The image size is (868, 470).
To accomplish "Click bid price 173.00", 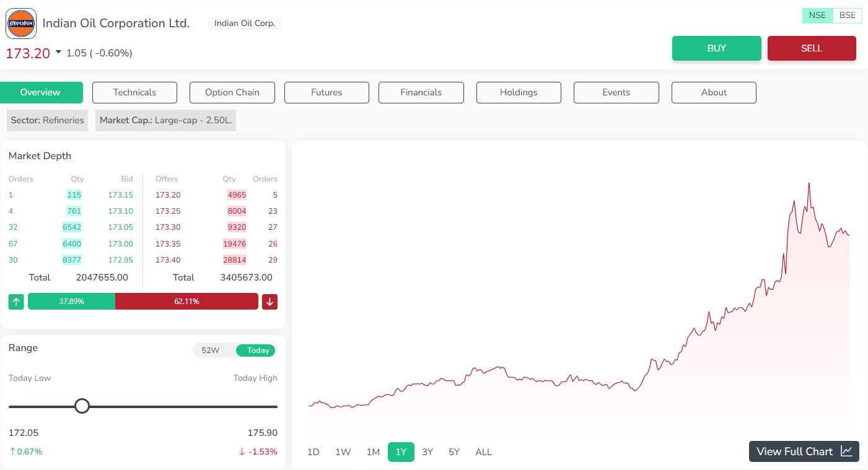I will click(120, 244).
